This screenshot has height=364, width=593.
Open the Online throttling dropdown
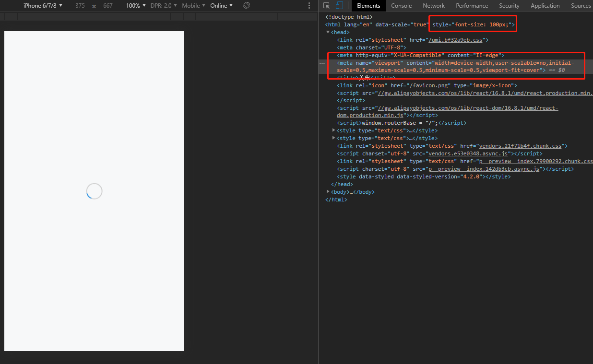[222, 6]
